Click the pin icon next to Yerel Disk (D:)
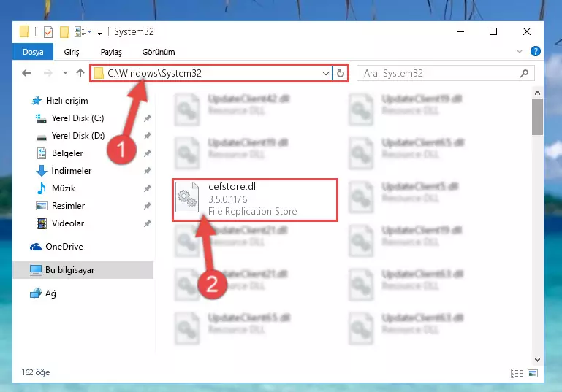 (148, 136)
